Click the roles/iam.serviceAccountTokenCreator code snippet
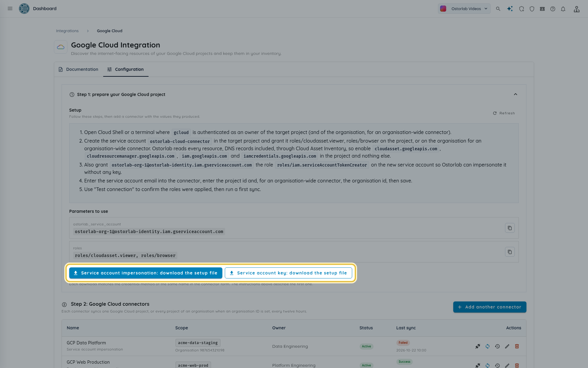Viewport: 588px width, 368px height. pos(322,165)
